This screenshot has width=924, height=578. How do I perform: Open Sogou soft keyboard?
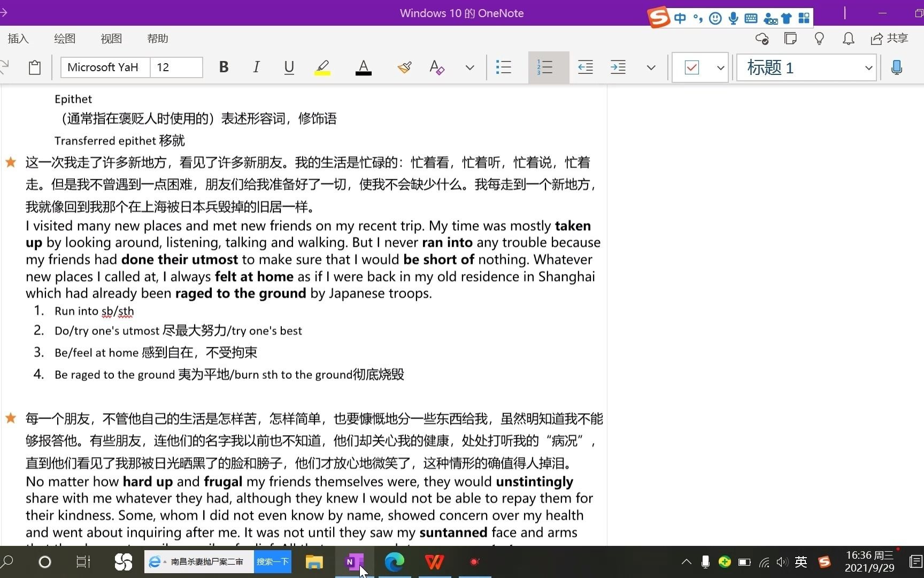pos(751,19)
